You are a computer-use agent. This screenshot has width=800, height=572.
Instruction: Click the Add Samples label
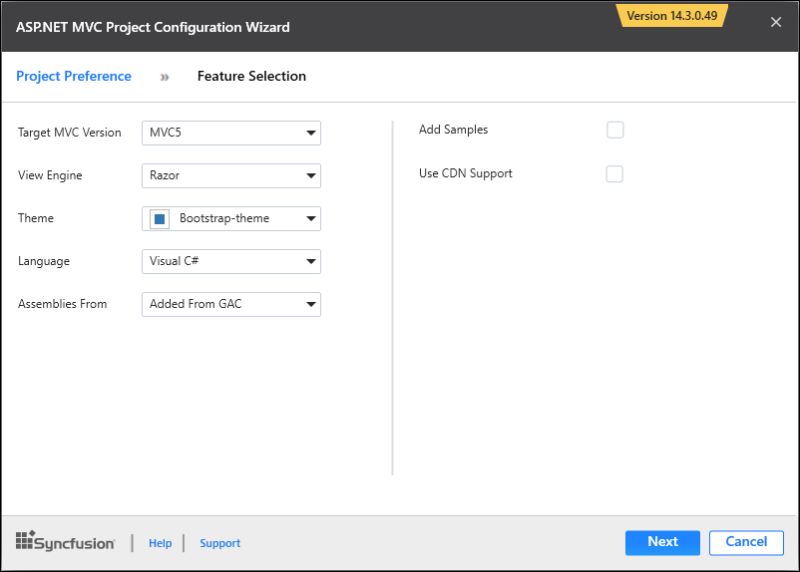click(x=453, y=130)
